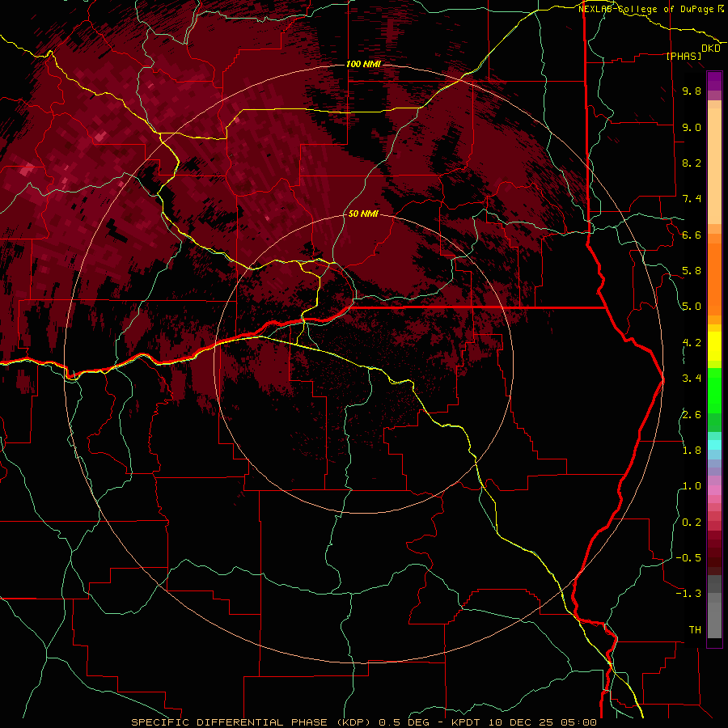
Task: Click the 9.8 value on the scale
Action: pyautogui.click(x=692, y=91)
